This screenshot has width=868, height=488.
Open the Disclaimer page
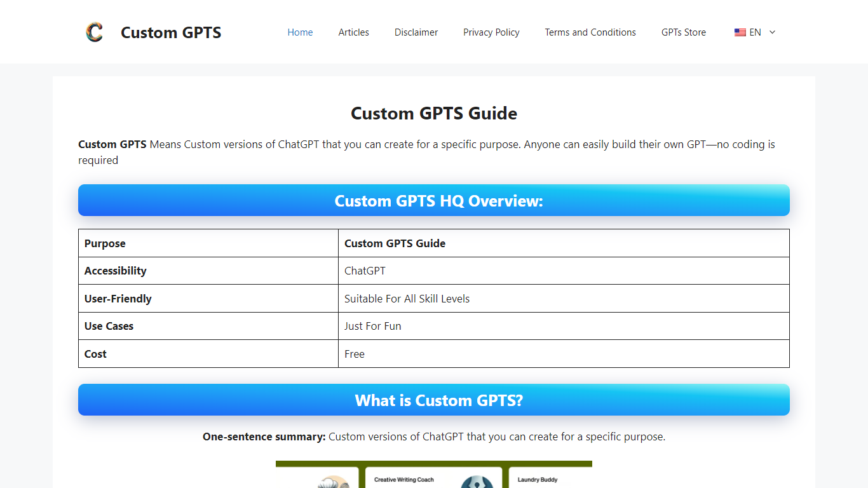(416, 32)
